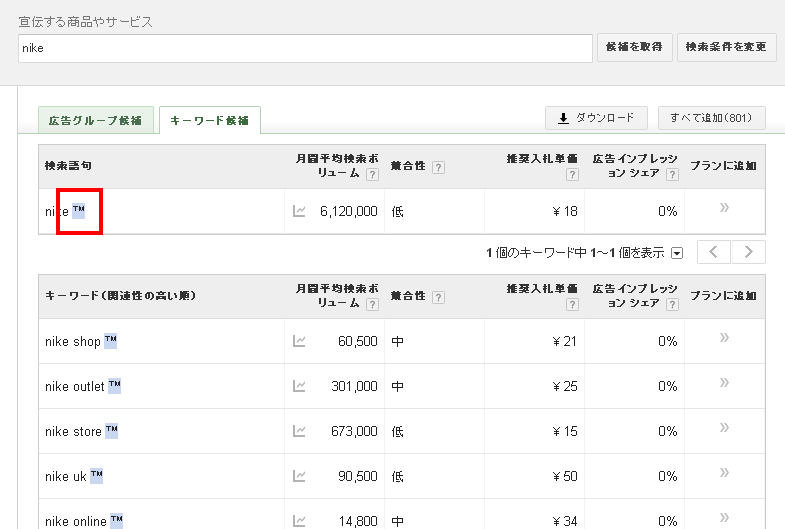Open help for 月間平均検索ボリューム in top table
Viewport: 785px width, 529px height.
[372, 175]
